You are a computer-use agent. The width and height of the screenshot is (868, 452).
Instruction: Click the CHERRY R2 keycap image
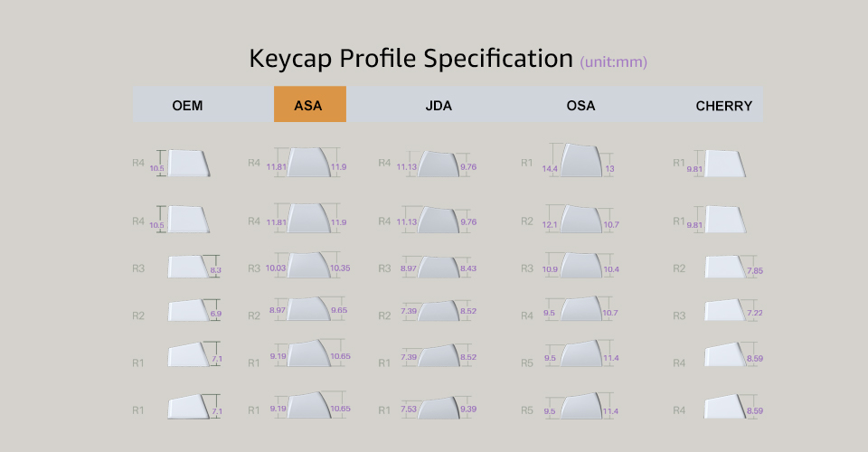coord(724,267)
